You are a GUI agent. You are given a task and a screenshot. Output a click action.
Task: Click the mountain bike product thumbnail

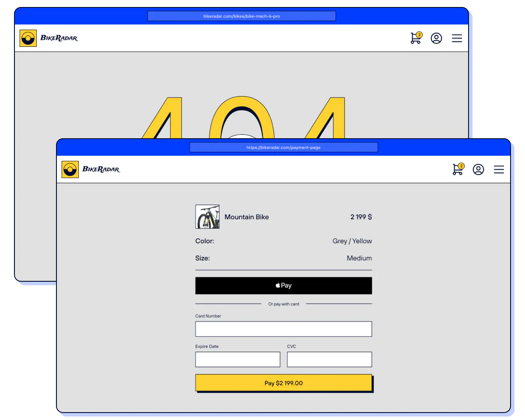(x=207, y=217)
